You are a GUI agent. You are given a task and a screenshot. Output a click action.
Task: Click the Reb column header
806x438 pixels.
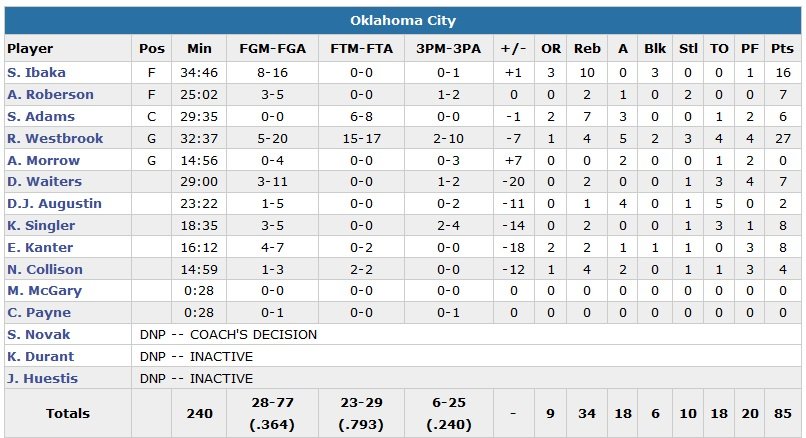587,48
